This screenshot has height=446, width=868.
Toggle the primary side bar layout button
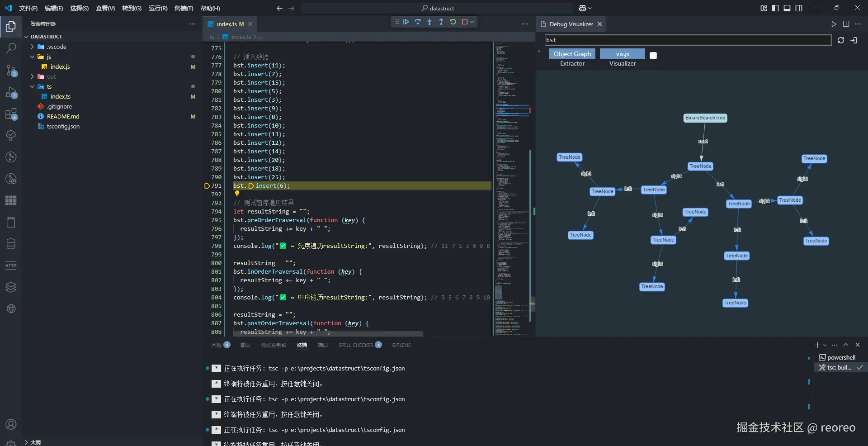click(775, 8)
